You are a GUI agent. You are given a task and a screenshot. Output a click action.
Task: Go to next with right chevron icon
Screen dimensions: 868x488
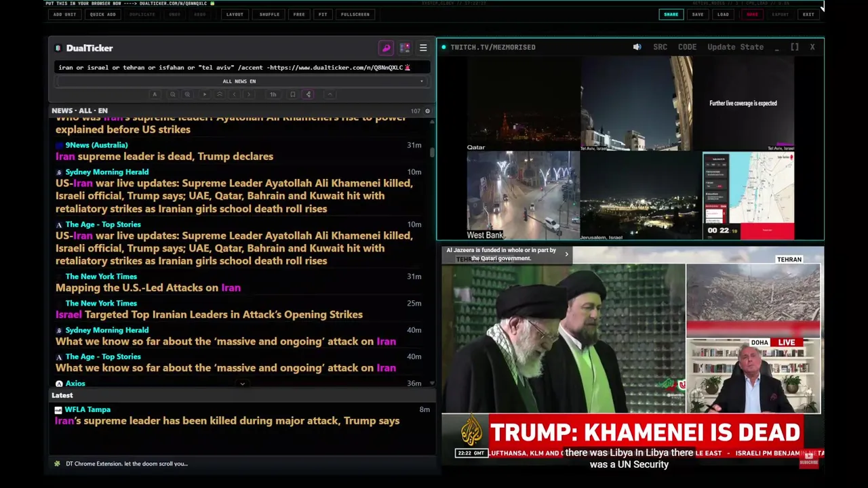tap(249, 95)
